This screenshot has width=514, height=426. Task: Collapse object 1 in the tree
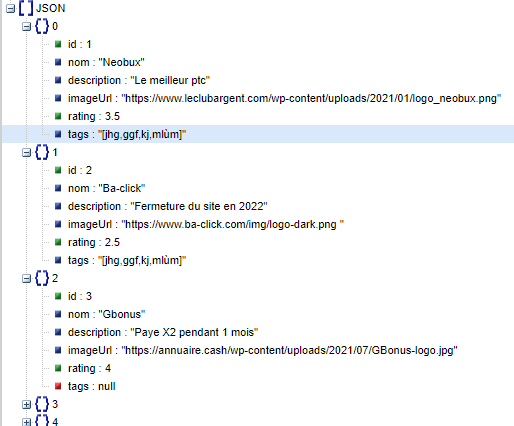tap(26, 153)
